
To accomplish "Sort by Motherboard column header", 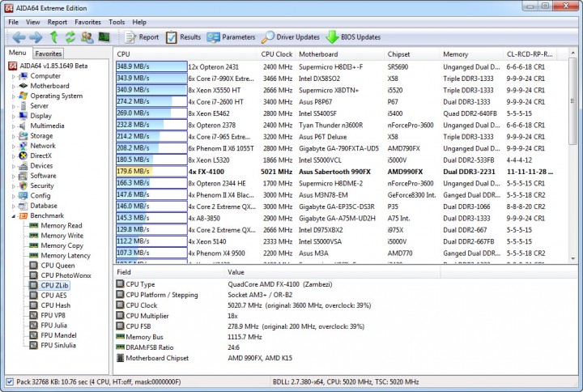I will click(339, 54).
